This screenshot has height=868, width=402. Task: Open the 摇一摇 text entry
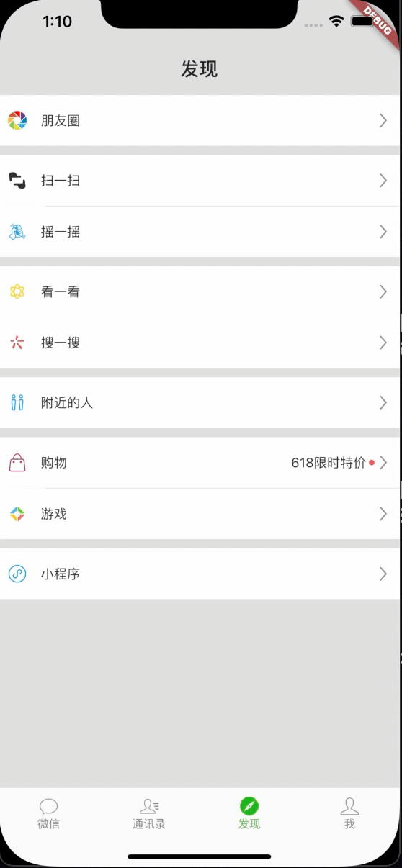point(61,232)
